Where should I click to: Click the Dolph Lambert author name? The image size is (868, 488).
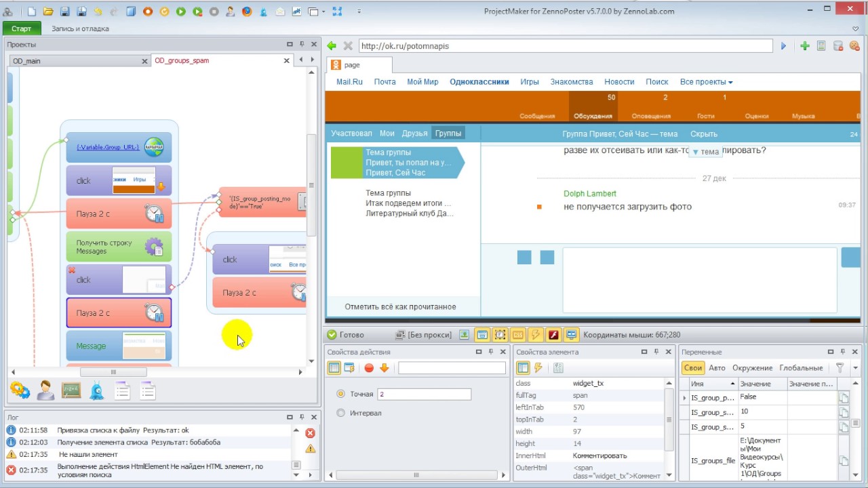point(590,194)
